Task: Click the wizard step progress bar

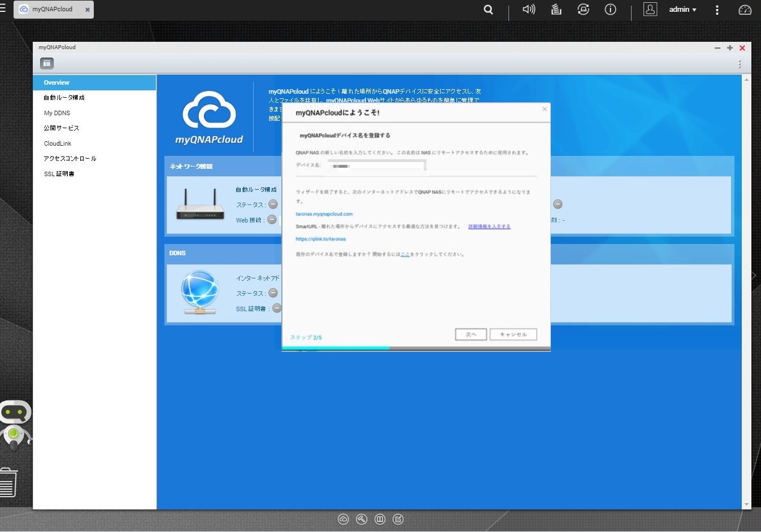Action: (x=416, y=348)
